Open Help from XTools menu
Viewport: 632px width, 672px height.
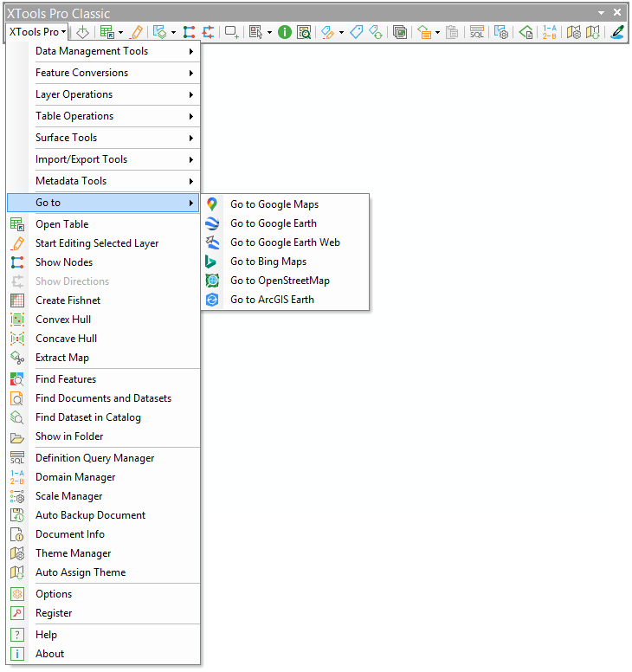tap(103, 635)
